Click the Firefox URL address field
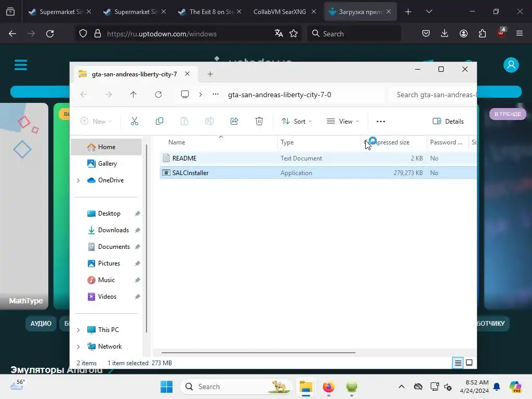Image resolution: width=532 pixels, height=399 pixels. 188,34
